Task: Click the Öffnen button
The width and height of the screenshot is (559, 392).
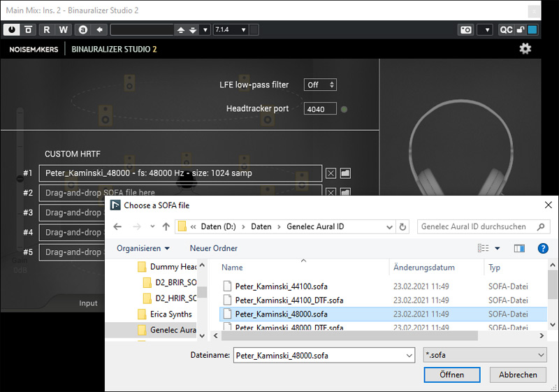Action: (451, 375)
